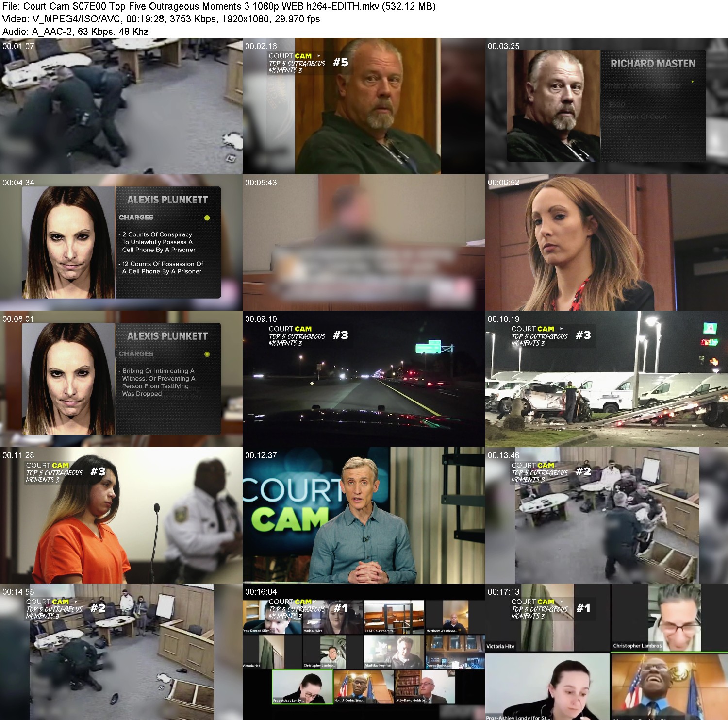Click the 'Victoria Hite' name label at 00:17:13
728x720 pixels.
tap(500, 646)
